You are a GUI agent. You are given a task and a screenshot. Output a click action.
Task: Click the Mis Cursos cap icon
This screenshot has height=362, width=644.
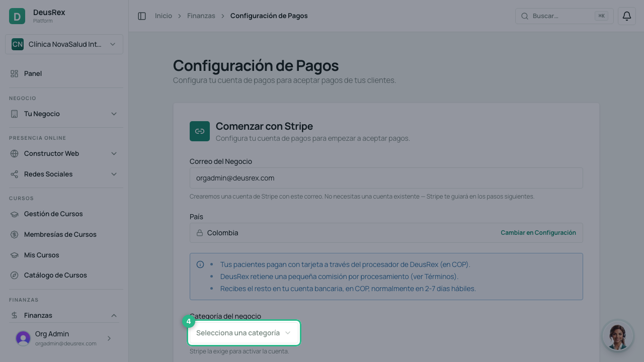(x=14, y=255)
